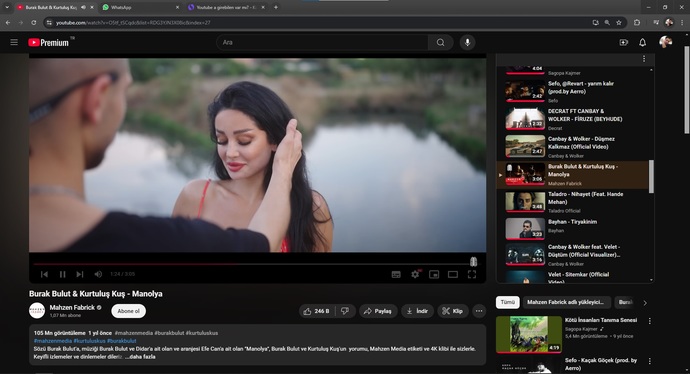Open options for Kötü İnsanları Tanıma Senesi
Image resolution: width=690 pixels, height=374 pixels.
650,321
